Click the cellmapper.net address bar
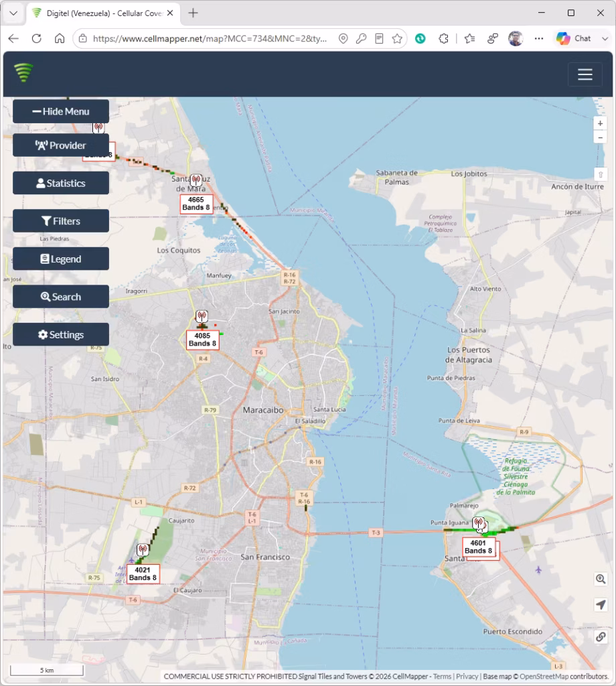This screenshot has height=686, width=616. [x=210, y=38]
